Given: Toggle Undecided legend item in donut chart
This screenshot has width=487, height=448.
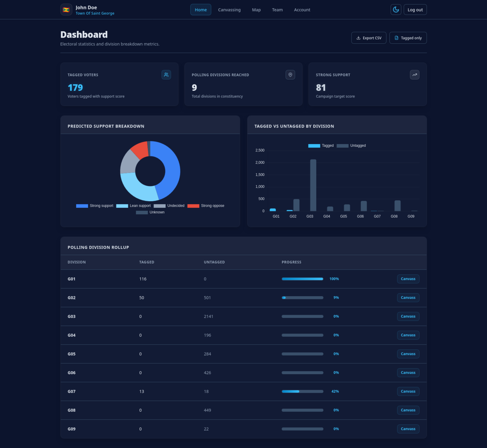Looking at the screenshot, I should [x=169, y=206].
